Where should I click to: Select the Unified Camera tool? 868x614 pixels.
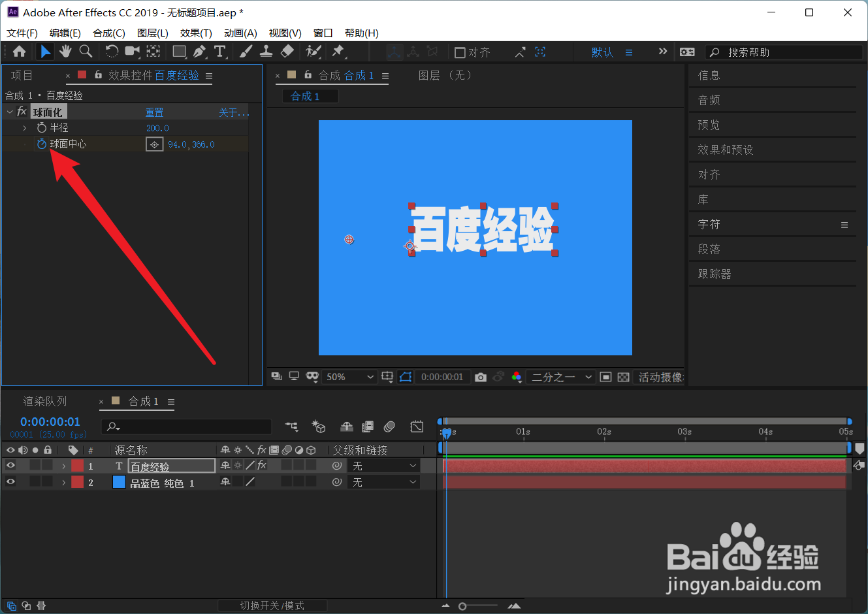pos(133,52)
